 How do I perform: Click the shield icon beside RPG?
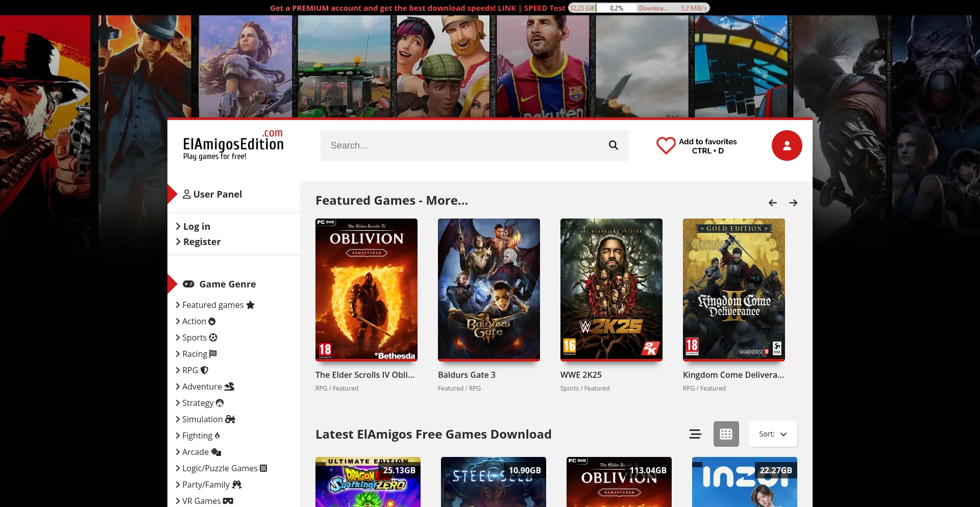pyautogui.click(x=205, y=370)
